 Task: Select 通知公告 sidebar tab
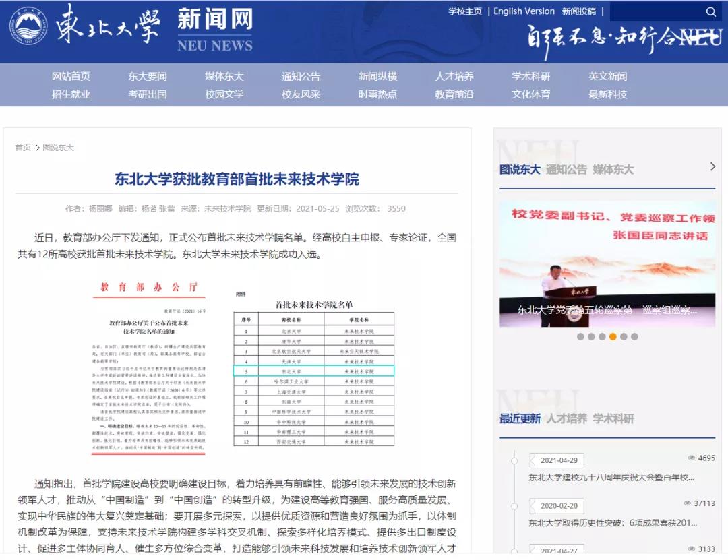566,170
